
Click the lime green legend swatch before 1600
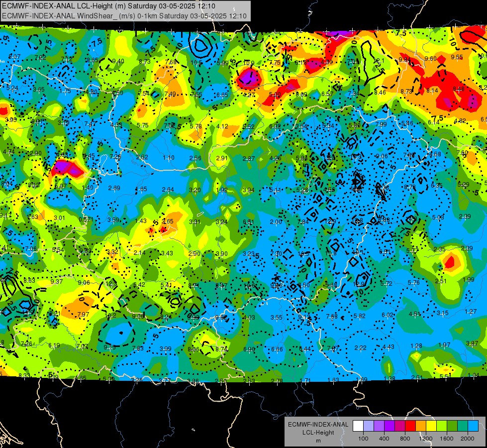point(442,426)
